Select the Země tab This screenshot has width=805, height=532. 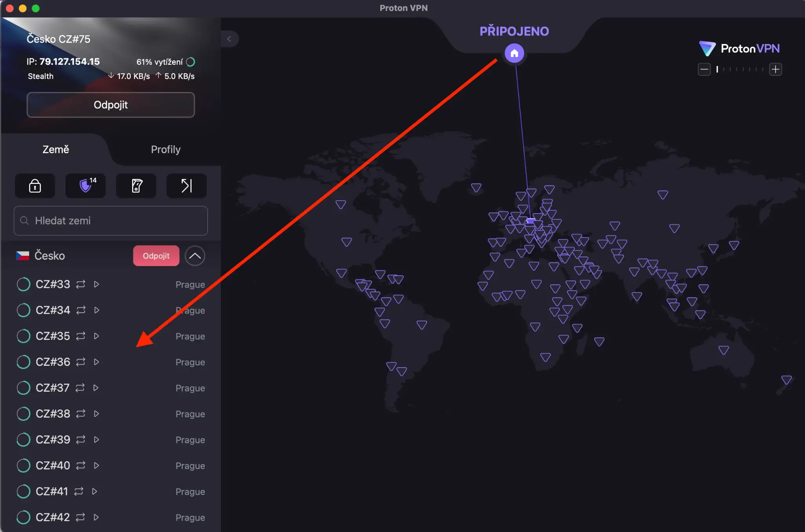55,149
